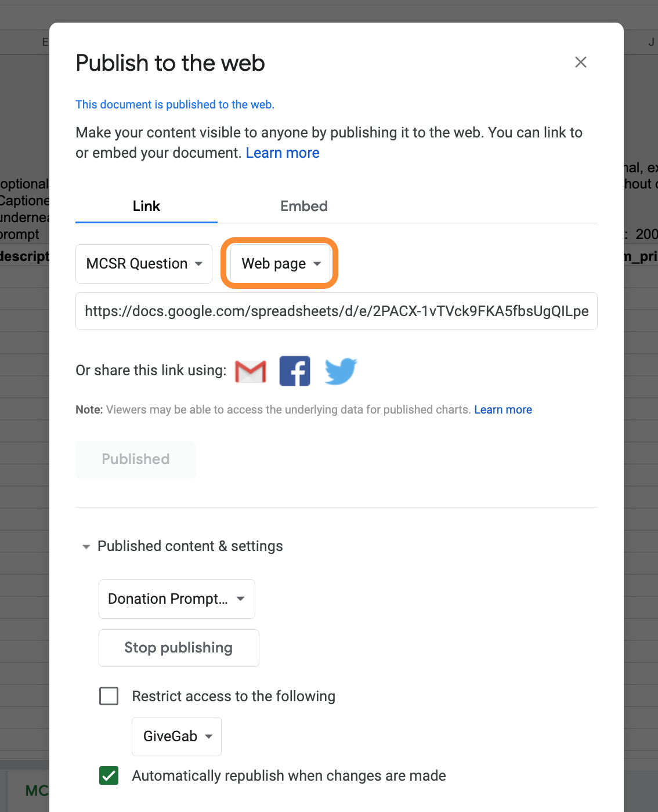Collapse Published content & settings triangle
Screen dimensions: 658x812
tap(86, 546)
